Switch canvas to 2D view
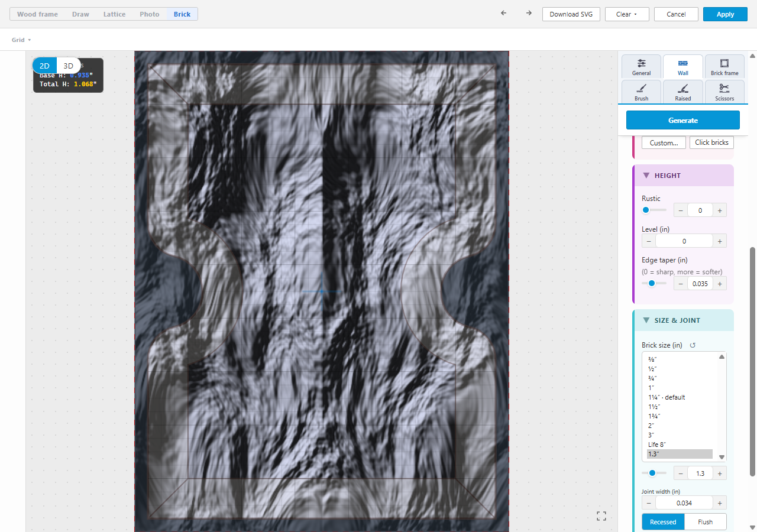 click(44, 66)
